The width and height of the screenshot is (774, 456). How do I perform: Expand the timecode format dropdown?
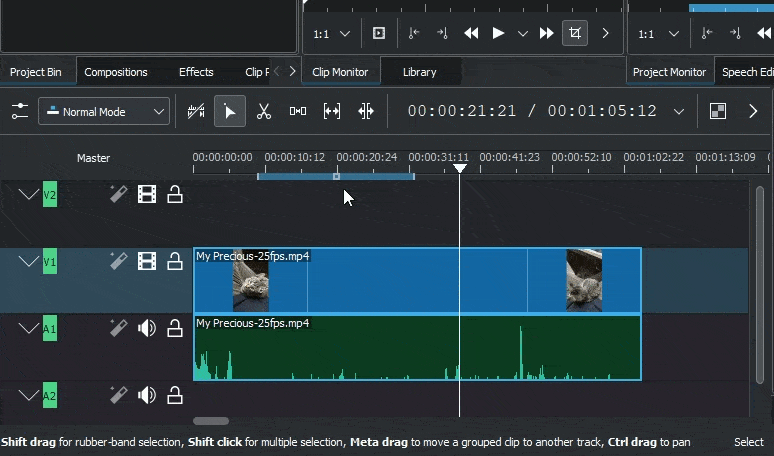(679, 111)
